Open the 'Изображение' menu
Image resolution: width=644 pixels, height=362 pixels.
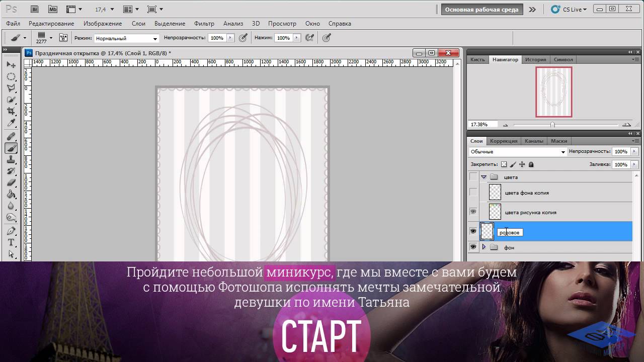tap(103, 24)
